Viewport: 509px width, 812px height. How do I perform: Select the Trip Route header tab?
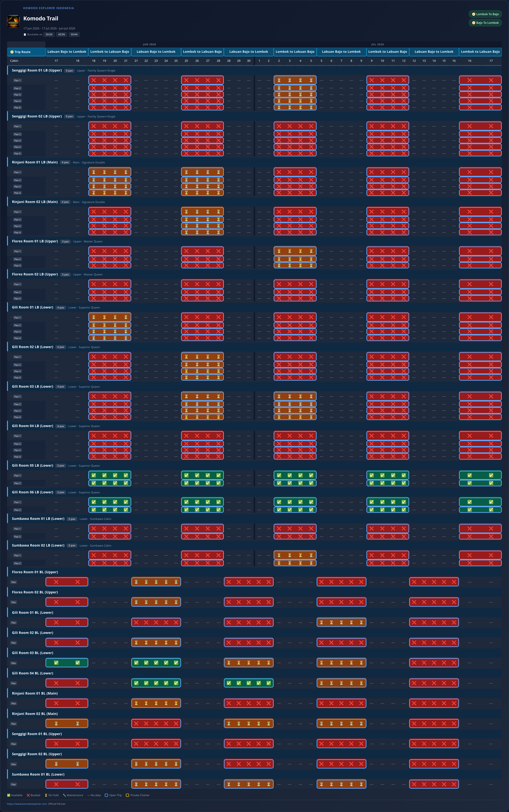click(x=26, y=52)
